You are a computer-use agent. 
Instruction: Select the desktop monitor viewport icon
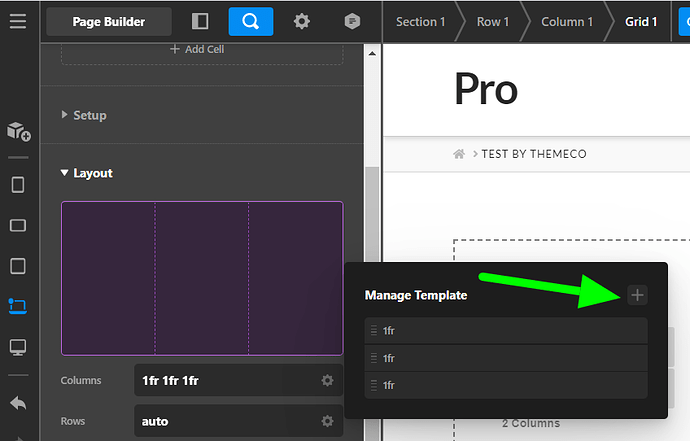coord(18,348)
